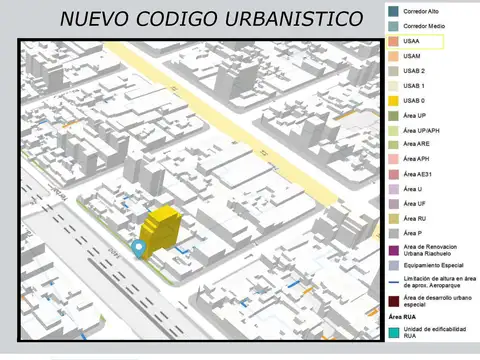Image resolution: width=480 pixels, height=360 pixels.
Task: Click the Área ARE swatch
Action: point(393,144)
